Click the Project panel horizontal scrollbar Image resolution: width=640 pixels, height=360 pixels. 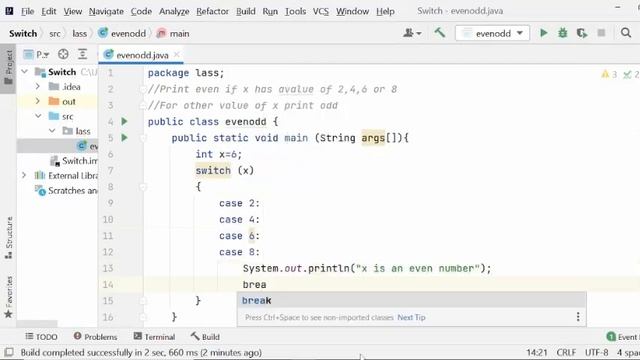coord(37,323)
